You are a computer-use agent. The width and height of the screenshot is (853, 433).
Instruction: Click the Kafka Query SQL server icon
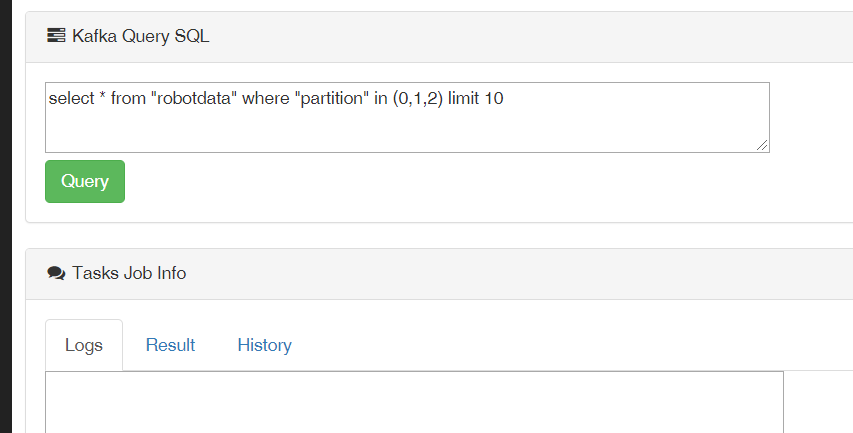tap(56, 36)
